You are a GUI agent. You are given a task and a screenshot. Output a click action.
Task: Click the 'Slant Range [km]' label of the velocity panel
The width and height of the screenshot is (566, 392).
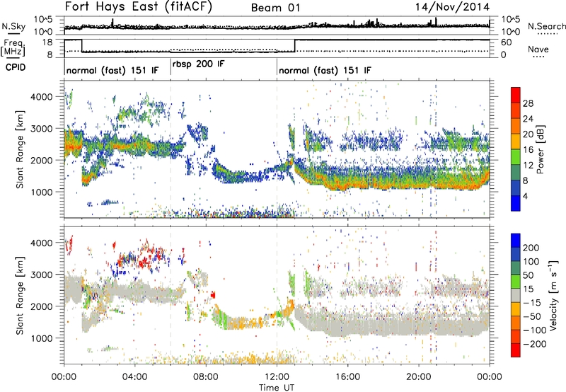point(20,296)
